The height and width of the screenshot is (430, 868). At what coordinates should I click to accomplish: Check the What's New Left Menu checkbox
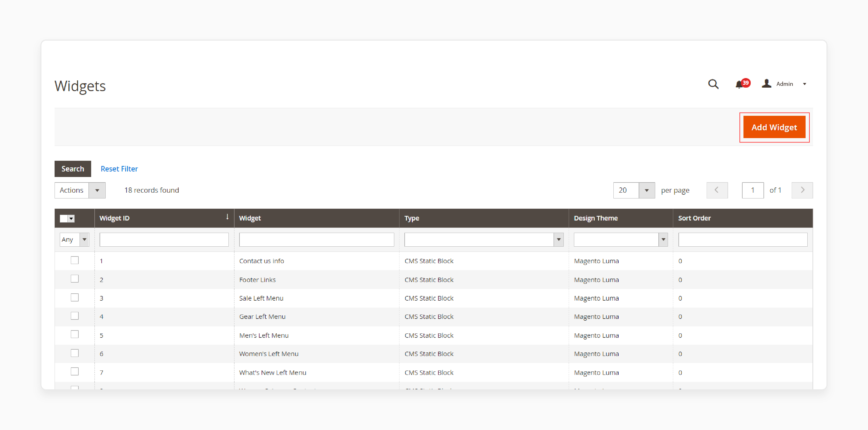coord(75,371)
